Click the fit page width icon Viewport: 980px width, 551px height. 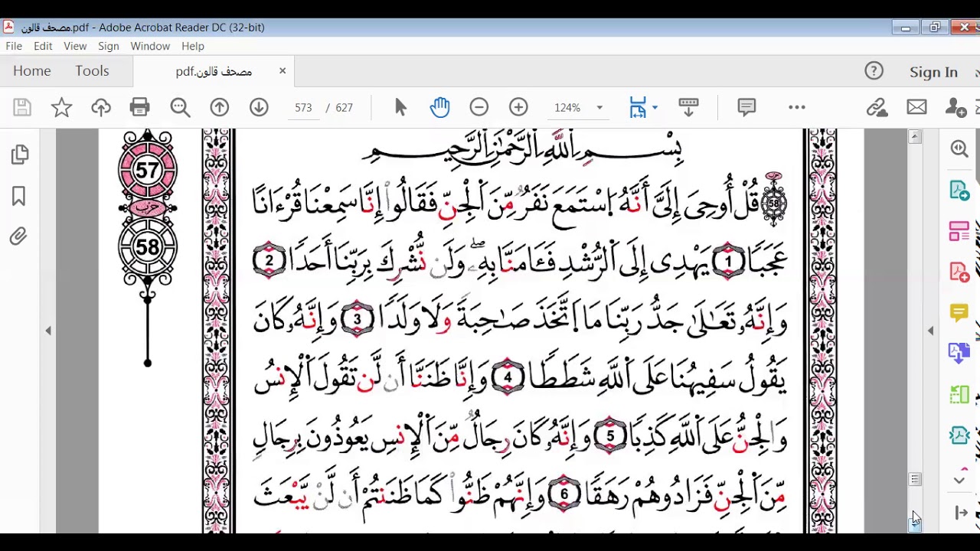pyautogui.click(x=638, y=108)
